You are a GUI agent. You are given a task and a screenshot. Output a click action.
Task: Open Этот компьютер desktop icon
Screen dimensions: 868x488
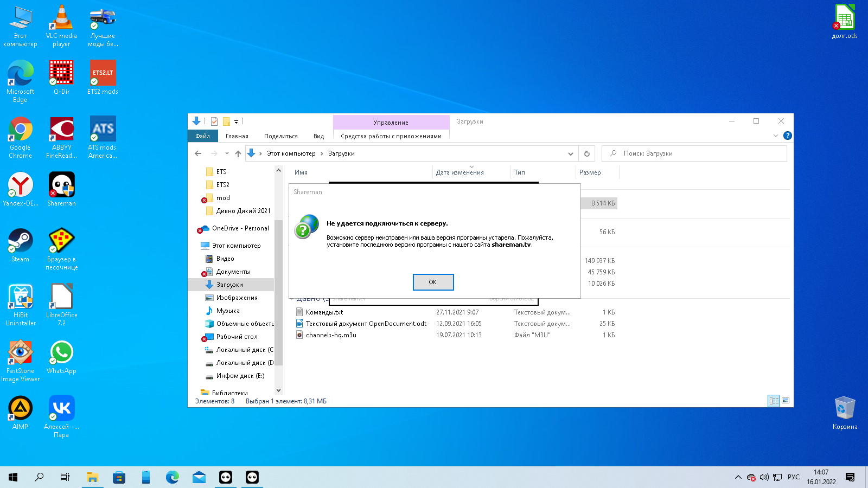tap(20, 25)
